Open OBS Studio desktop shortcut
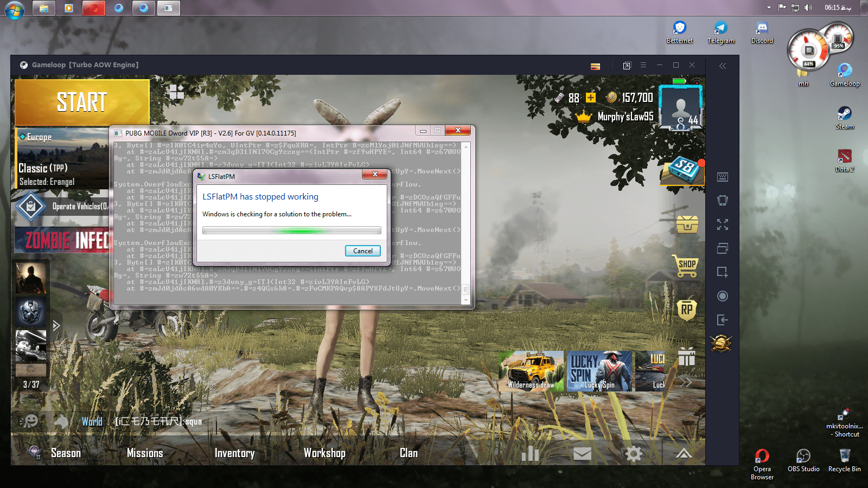This screenshot has height=488, width=868. tap(803, 460)
